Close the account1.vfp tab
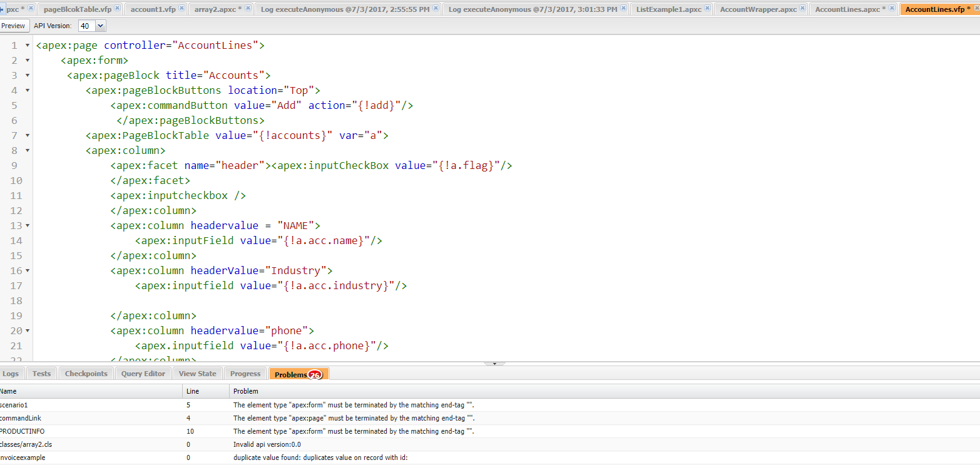The image size is (980, 465). (x=181, y=8)
